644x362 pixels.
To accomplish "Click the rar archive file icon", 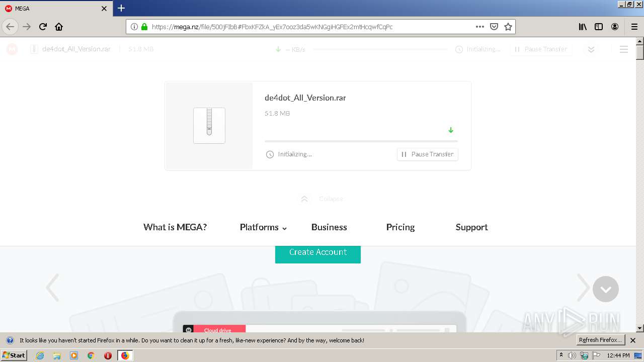I will [x=209, y=125].
